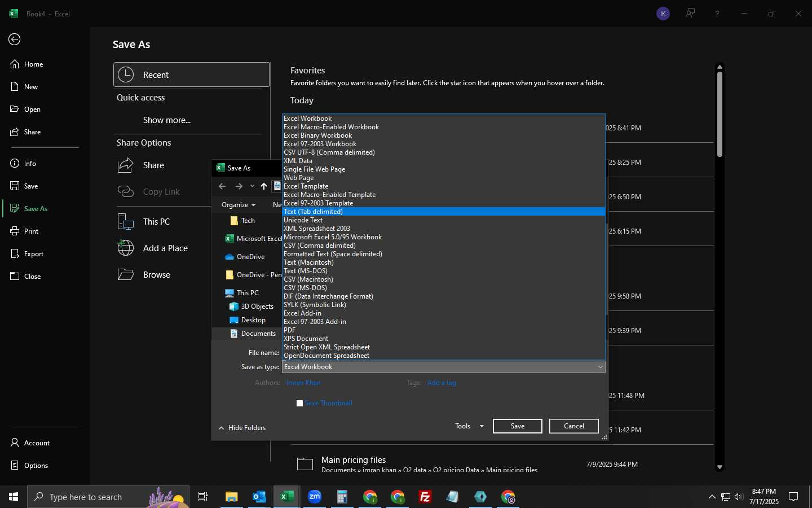
Task: Choose CSV (Comma delimited) file type
Action: [444, 246]
